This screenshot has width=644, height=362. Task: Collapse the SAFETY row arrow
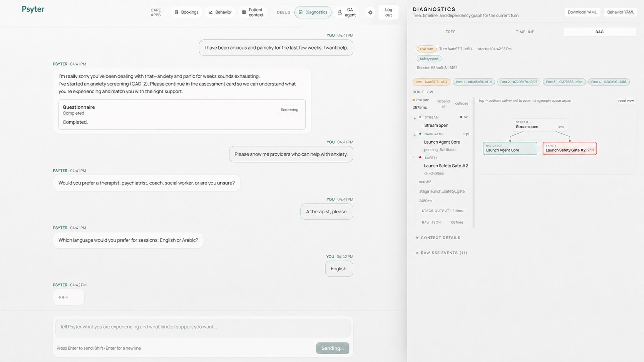pos(414,158)
